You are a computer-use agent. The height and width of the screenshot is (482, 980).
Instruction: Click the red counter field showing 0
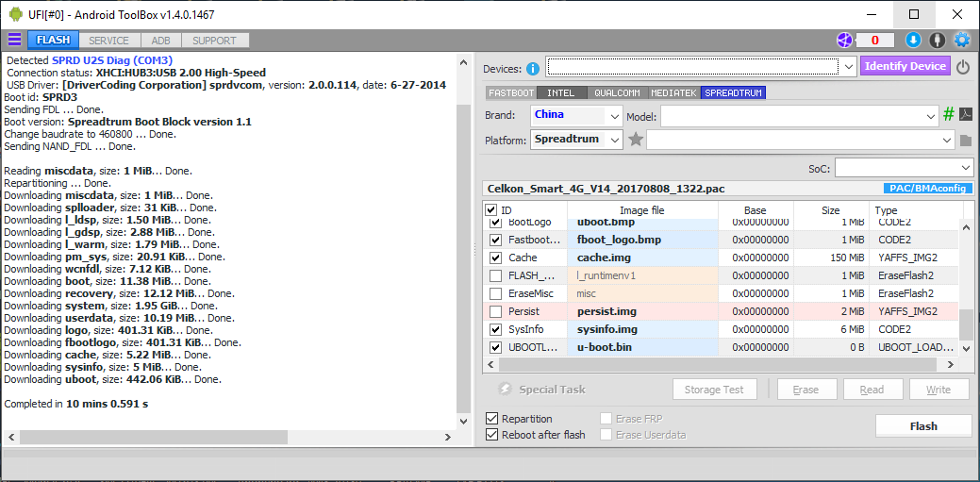click(874, 41)
